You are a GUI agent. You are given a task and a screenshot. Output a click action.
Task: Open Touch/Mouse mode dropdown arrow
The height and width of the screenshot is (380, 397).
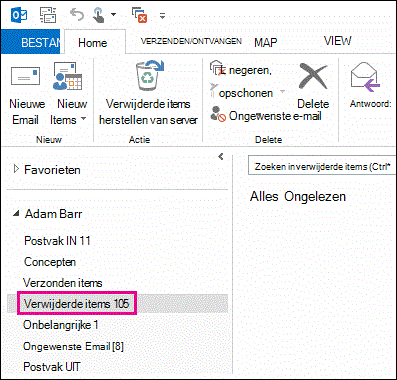pyautogui.click(x=113, y=15)
